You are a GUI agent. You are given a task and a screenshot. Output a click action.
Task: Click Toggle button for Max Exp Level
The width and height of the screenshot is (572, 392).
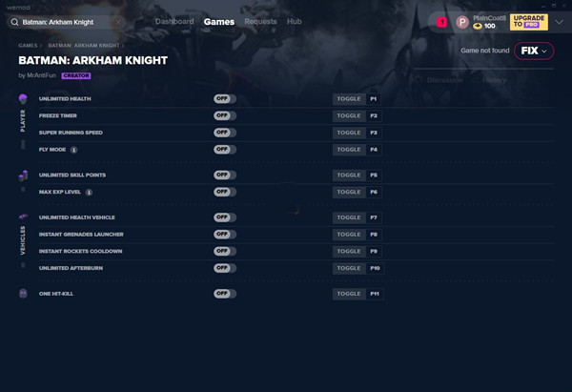click(349, 192)
